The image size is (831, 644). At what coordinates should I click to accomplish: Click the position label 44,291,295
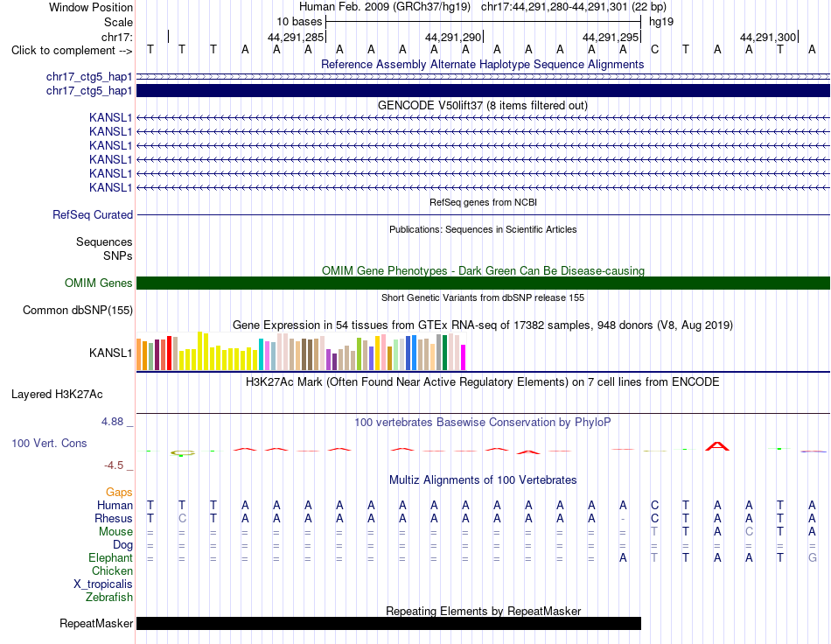pos(610,37)
